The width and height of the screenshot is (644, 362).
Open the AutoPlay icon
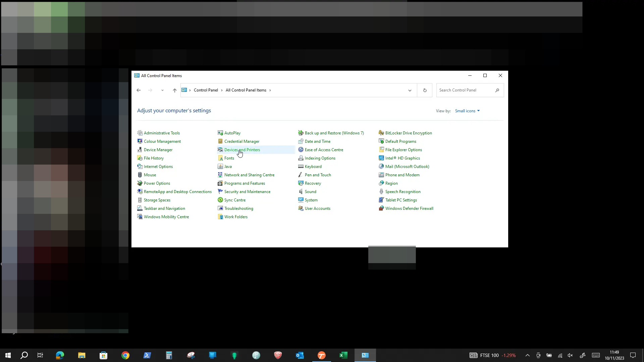coord(220,133)
